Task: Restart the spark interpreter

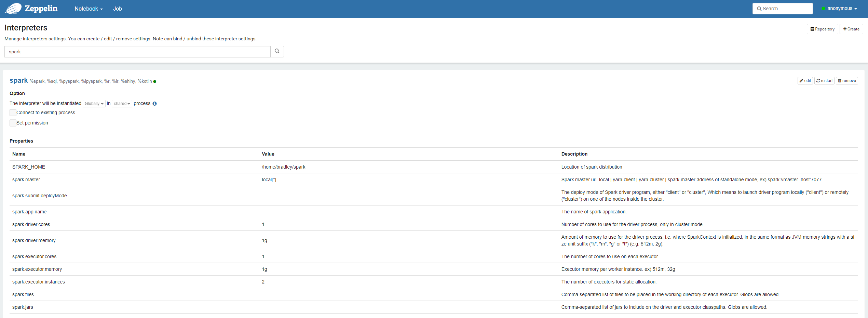Action: (824, 81)
